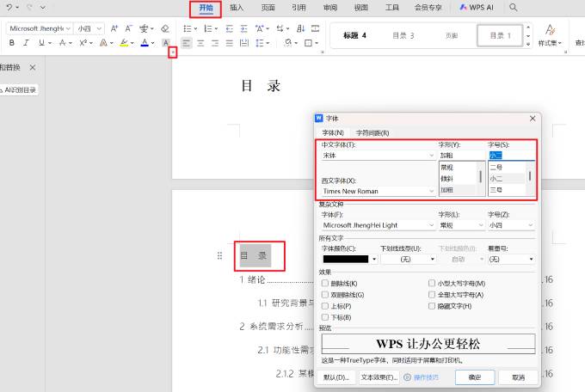Open text effects (outlined A) tool
This screenshot has width=585, height=392.
103,43
